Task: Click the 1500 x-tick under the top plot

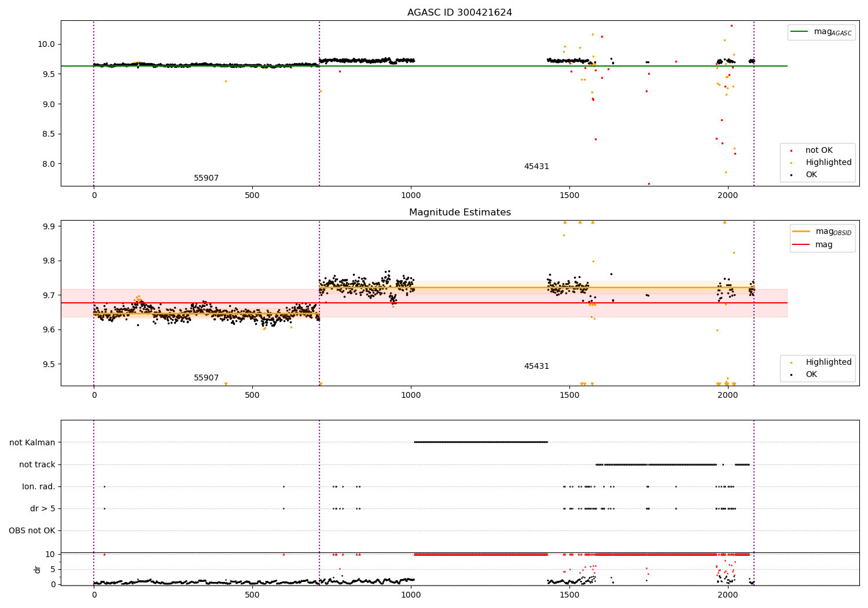Action: pos(569,196)
